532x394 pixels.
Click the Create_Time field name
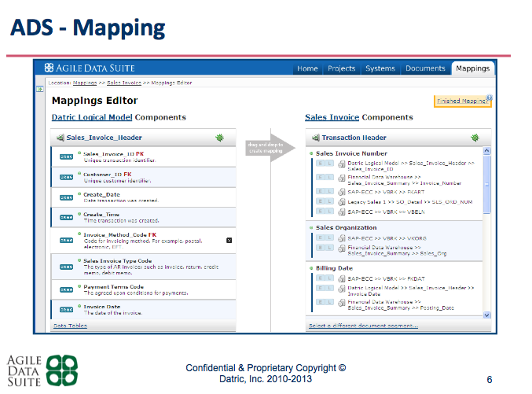[101, 215]
